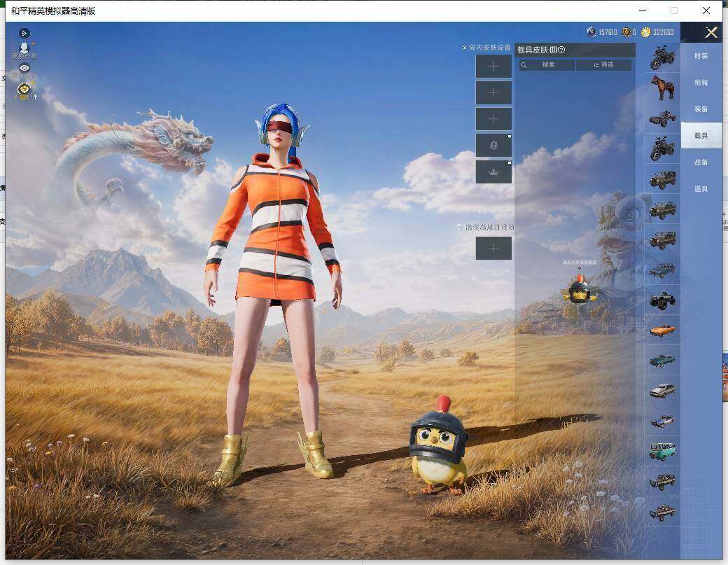
Task: Pick the orange car thumbnail
Action: [x=662, y=330]
